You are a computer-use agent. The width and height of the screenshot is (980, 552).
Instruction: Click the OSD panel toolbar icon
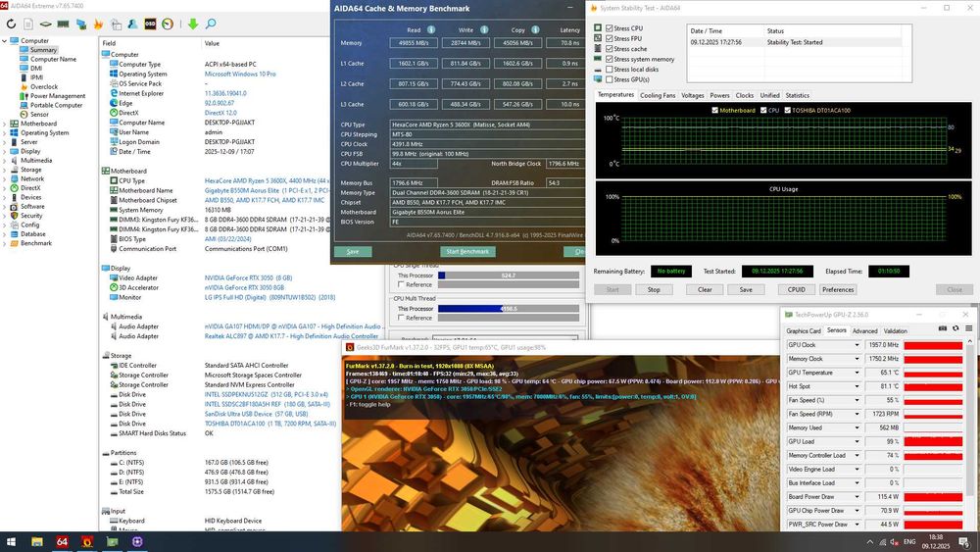[150, 24]
